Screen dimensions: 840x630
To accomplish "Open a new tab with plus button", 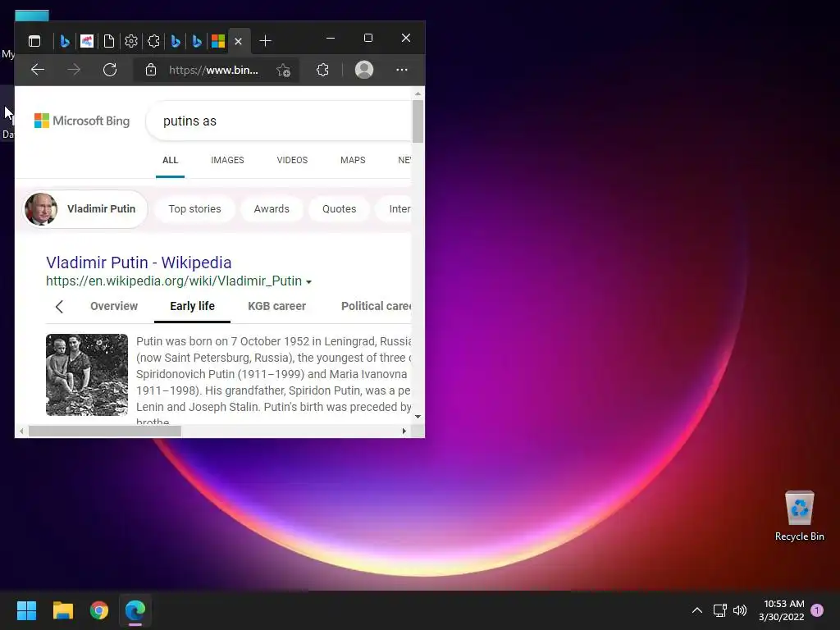I will tap(265, 41).
